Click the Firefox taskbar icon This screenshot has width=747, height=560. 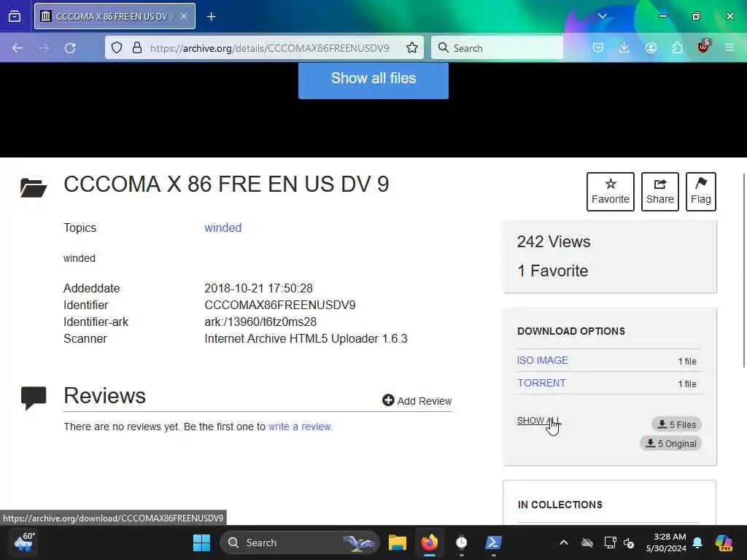[429, 542]
